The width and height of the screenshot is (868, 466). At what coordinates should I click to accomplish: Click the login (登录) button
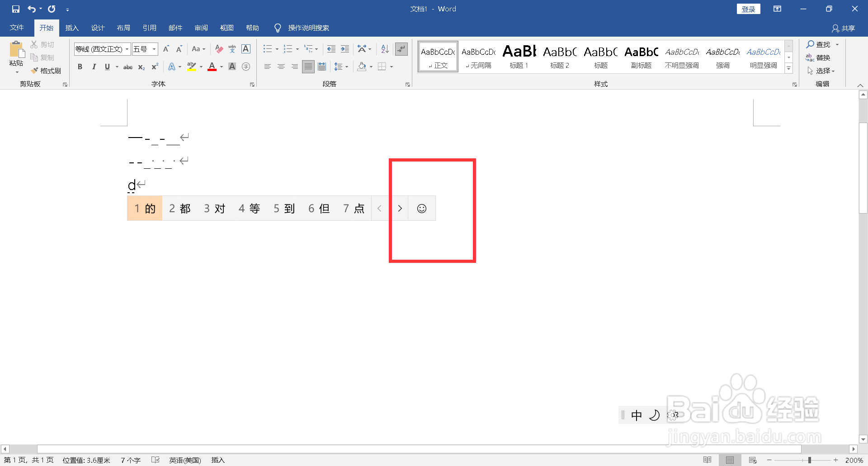click(748, 9)
